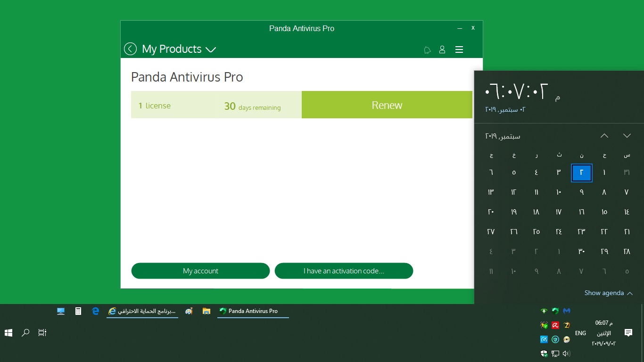Open the My account button
This screenshot has width=644, height=362.
[x=200, y=271]
